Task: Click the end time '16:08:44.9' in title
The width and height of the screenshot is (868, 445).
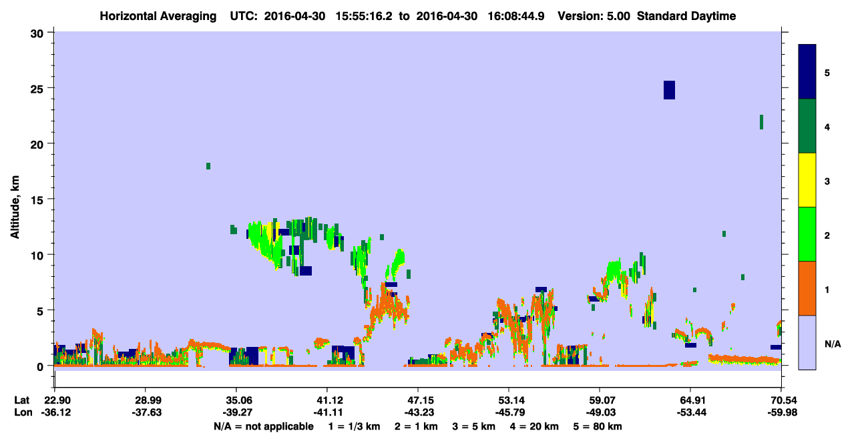Action: pyautogui.click(x=515, y=16)
